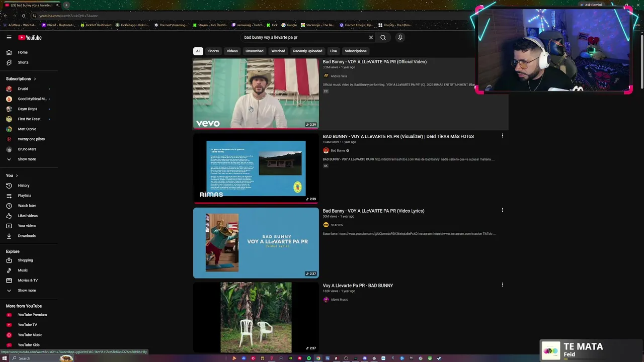644x362 pixels.
Task: Open the Good Mythical M... subscription
Action: coord(28,99)
